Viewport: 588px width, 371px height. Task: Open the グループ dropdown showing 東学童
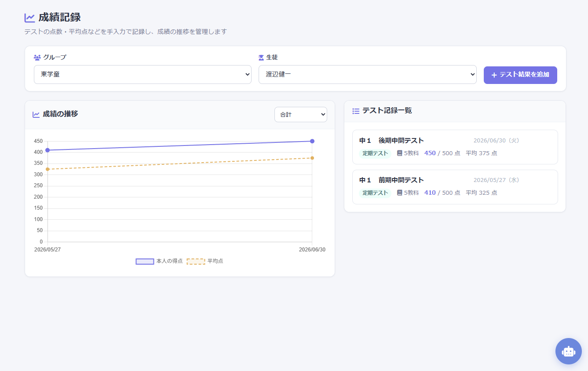click(x=142, y=74)
